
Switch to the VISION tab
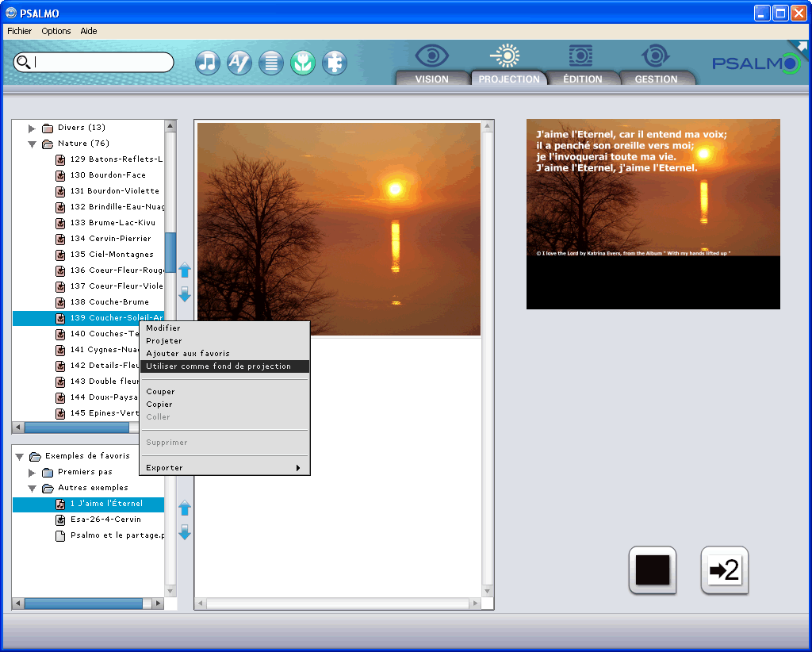(x=432, y=79)
